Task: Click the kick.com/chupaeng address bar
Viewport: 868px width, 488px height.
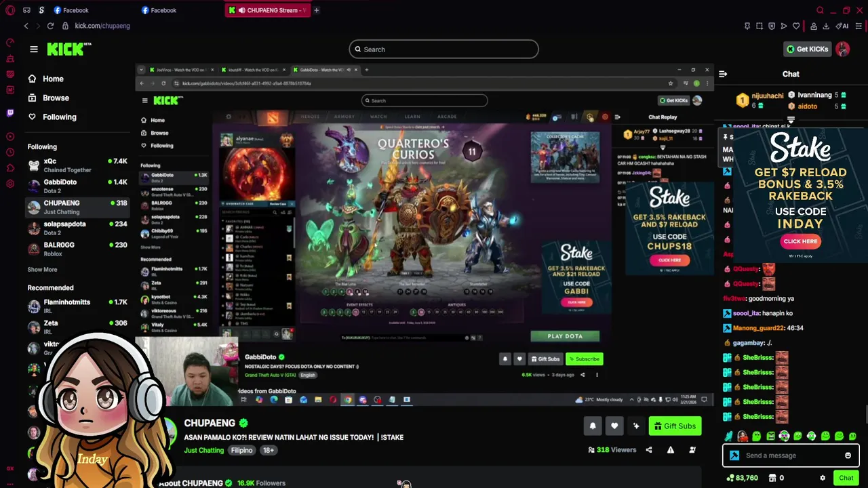Action: point(102,26)
